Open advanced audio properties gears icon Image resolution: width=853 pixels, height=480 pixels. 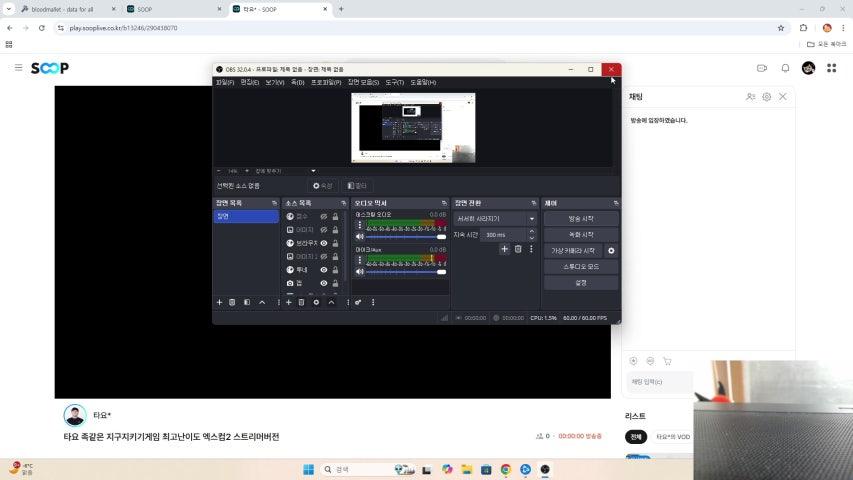358,302
